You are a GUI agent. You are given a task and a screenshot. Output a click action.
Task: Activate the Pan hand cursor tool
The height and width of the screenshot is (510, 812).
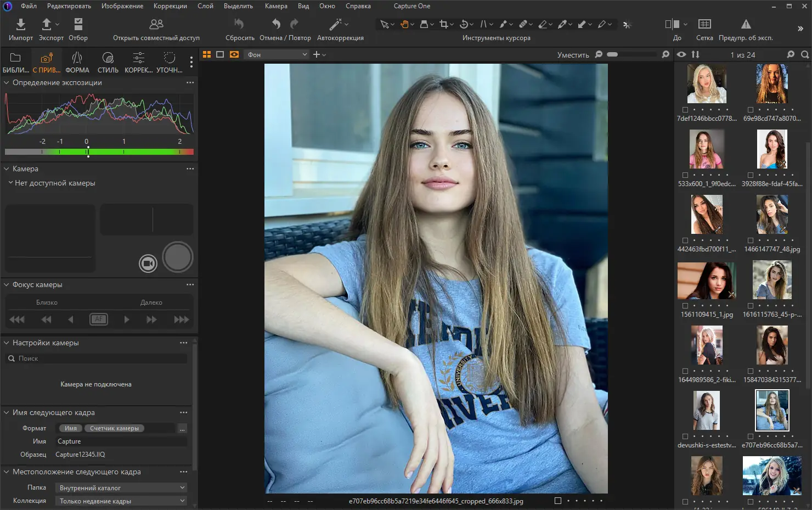click(x=404, y=24)
